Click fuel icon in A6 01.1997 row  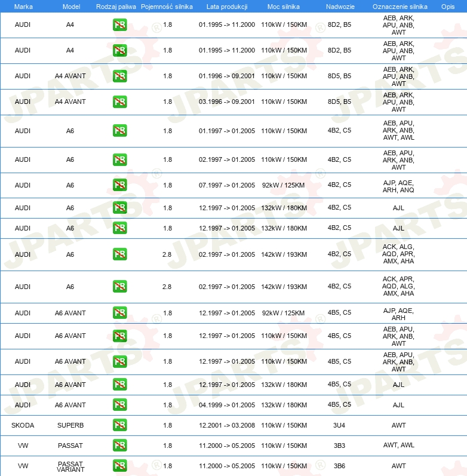click(x=119, y=131)
